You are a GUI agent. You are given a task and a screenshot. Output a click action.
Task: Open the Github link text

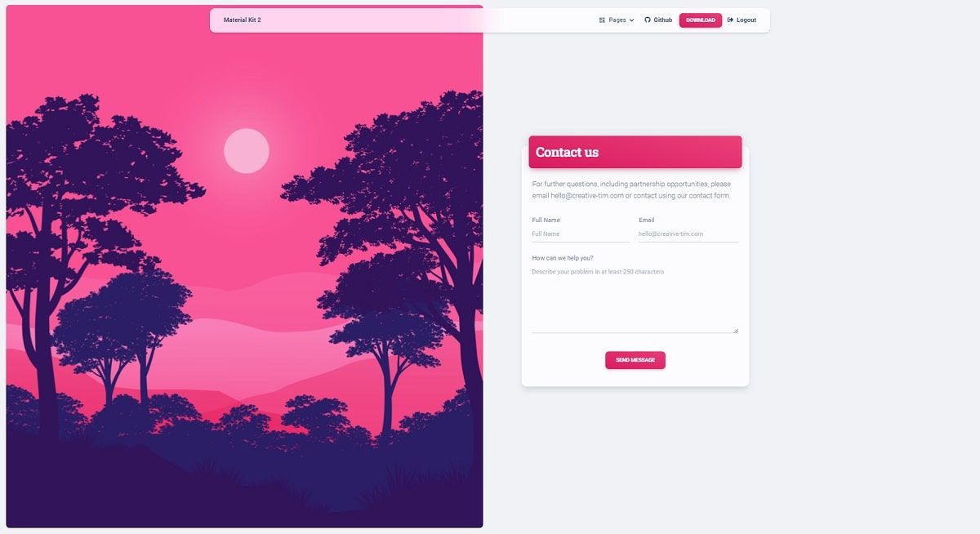pyautogui.click(x=663, y=20)
